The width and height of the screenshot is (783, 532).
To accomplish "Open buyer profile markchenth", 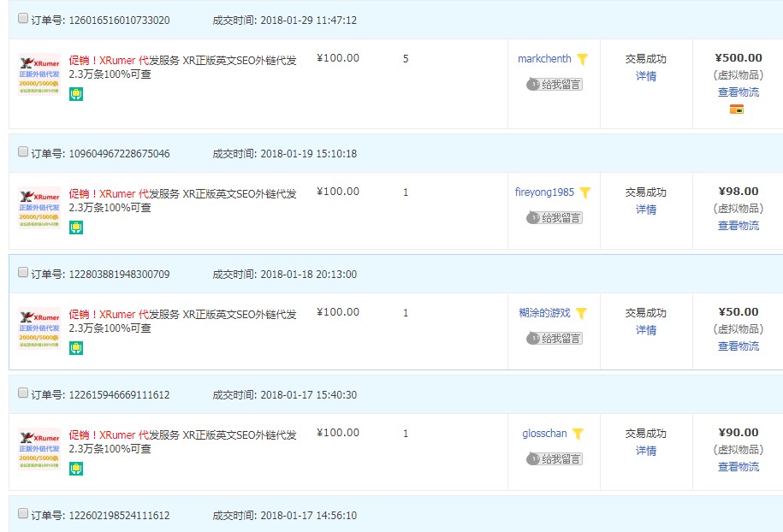I will tap(544, 59).
